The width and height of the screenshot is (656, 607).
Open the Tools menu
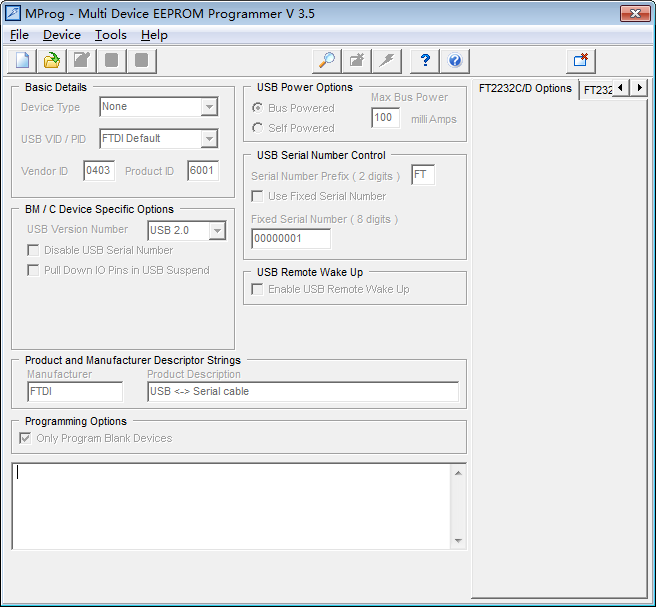tap(110, 35)
